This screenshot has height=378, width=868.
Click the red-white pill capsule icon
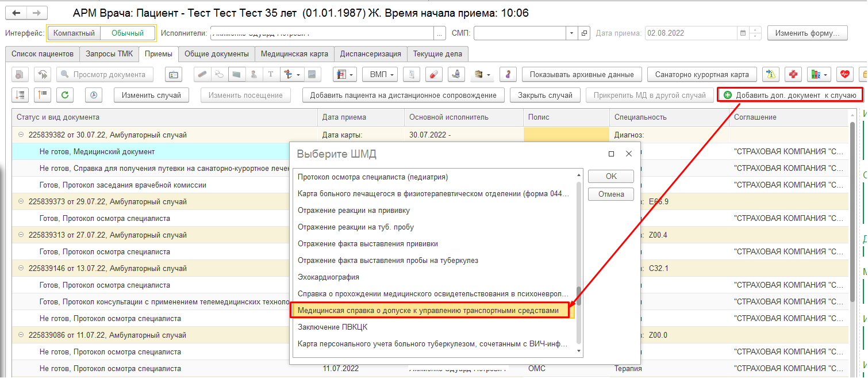(x=434, y=74)
